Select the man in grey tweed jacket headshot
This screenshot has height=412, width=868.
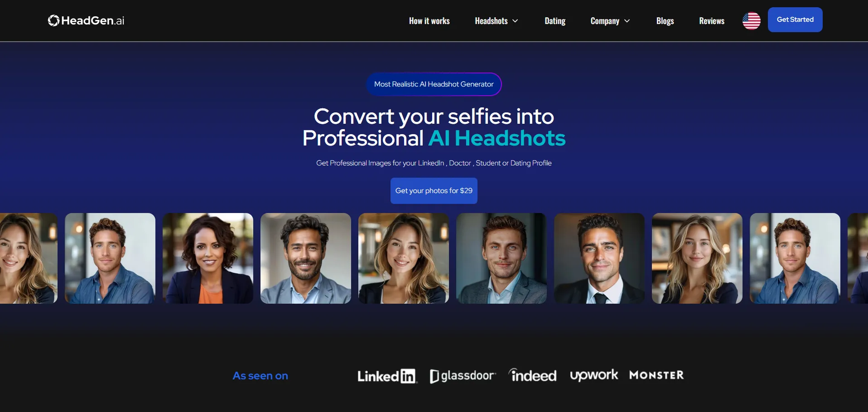pyautogui.click(x=502, y=258)
